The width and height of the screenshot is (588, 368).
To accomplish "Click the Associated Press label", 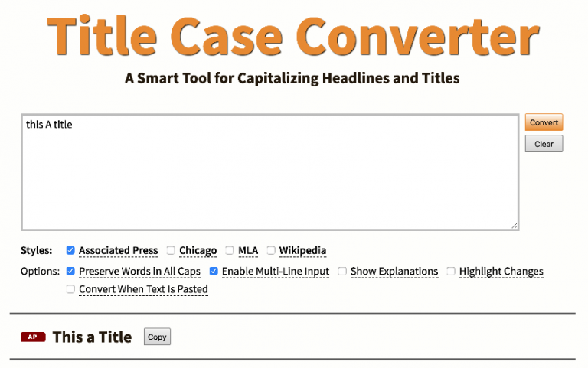I will pyautogui.click(x=119, y=250).
